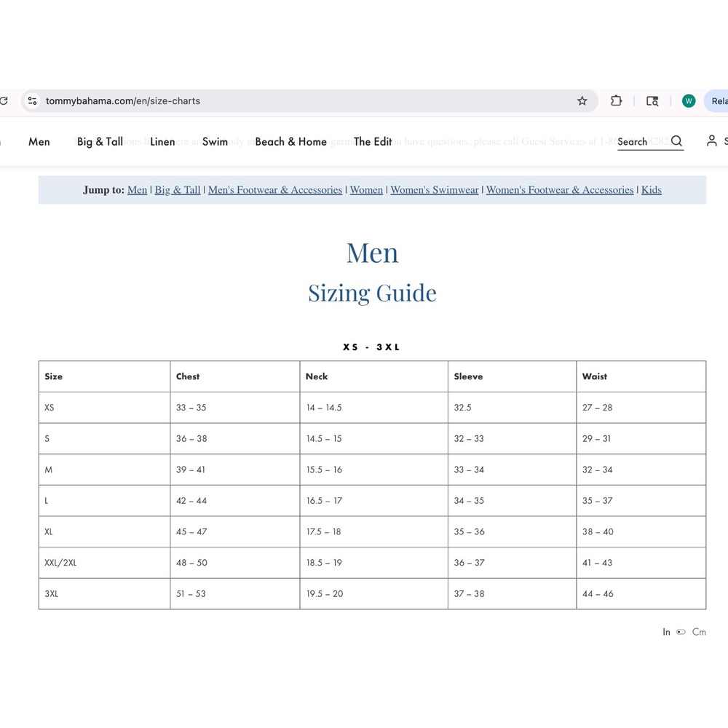Open the browser extensions puzzle icon
This screenshot has height=728, width=728.
click(616, 100)
